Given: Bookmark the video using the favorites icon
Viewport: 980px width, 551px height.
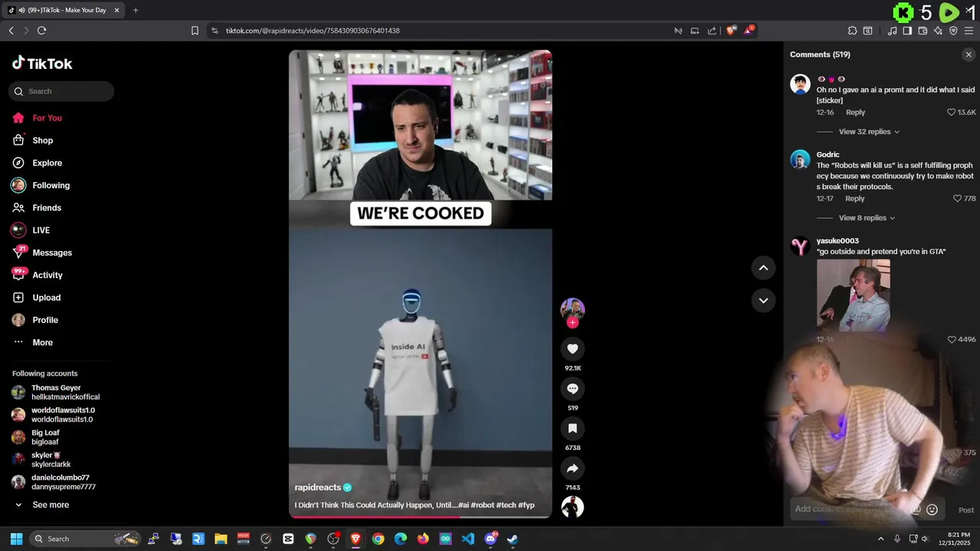Looking at the screenshot, I should 572,429.
